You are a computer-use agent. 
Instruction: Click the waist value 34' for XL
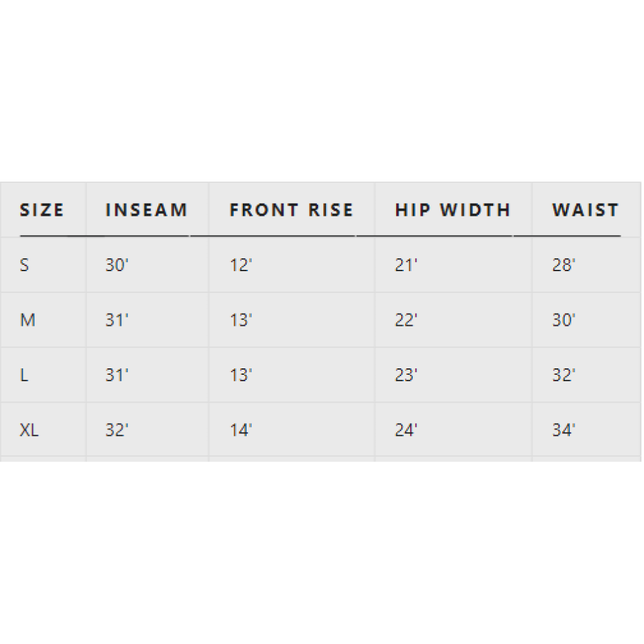pyautogui.click(x=563, y=430)
